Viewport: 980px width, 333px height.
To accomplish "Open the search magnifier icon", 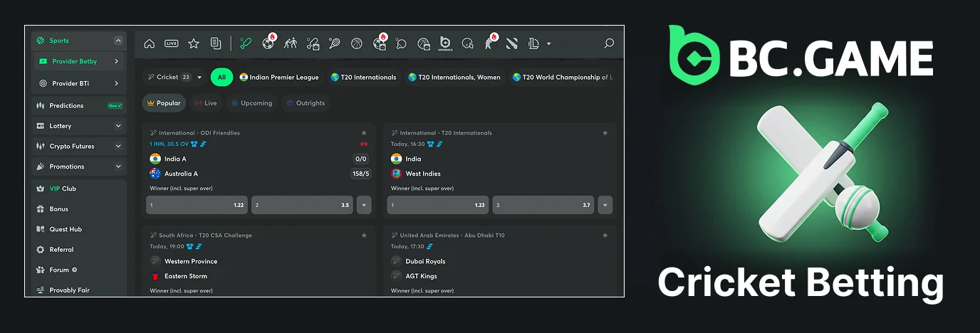I will [609, 43].
